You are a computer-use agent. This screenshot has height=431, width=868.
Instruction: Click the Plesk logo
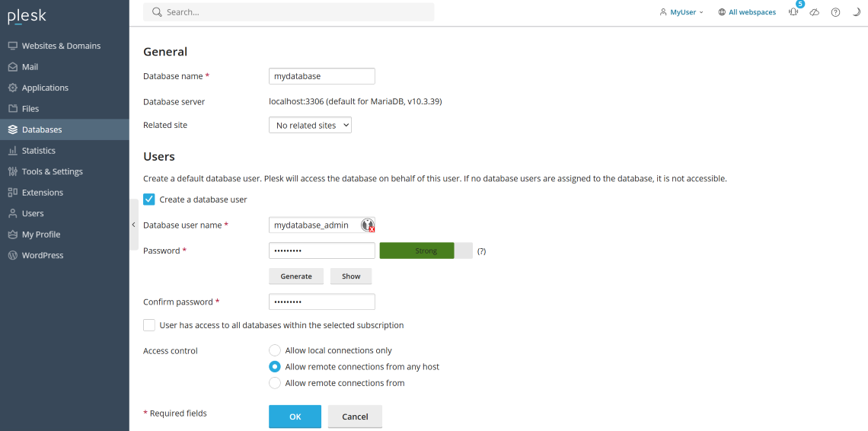click(x=27, y=16)
